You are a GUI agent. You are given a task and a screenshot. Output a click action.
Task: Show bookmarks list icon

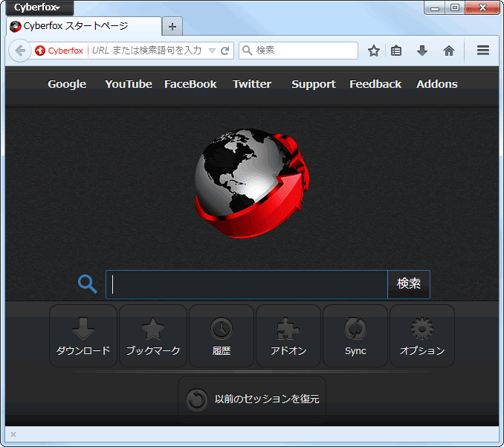click(x=396, y=51)
